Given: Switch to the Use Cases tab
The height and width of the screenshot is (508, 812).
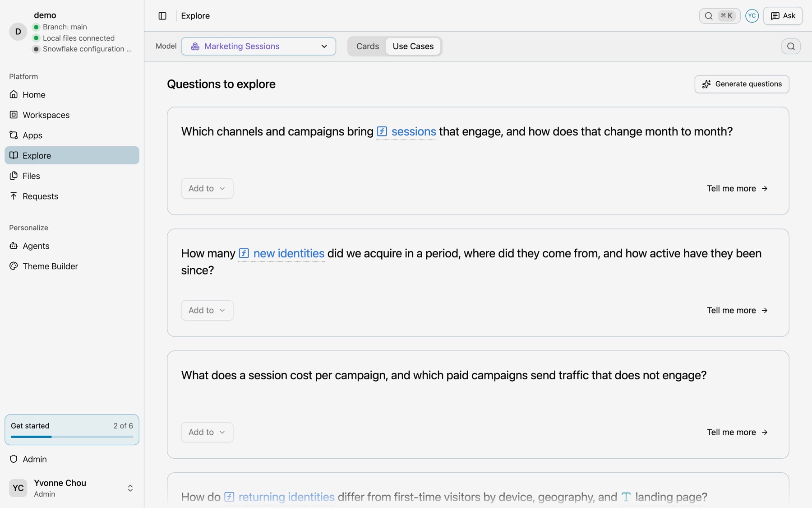Looking at the screenshot, I should click(x=413, y=47).
